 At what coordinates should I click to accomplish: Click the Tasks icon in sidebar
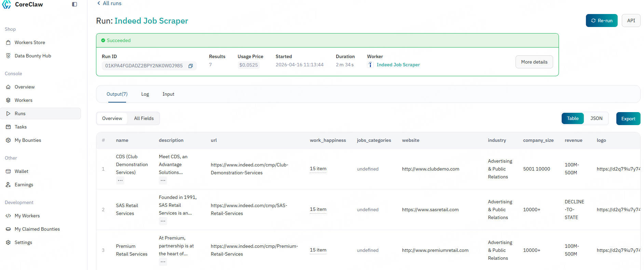[x=8, y=127]
